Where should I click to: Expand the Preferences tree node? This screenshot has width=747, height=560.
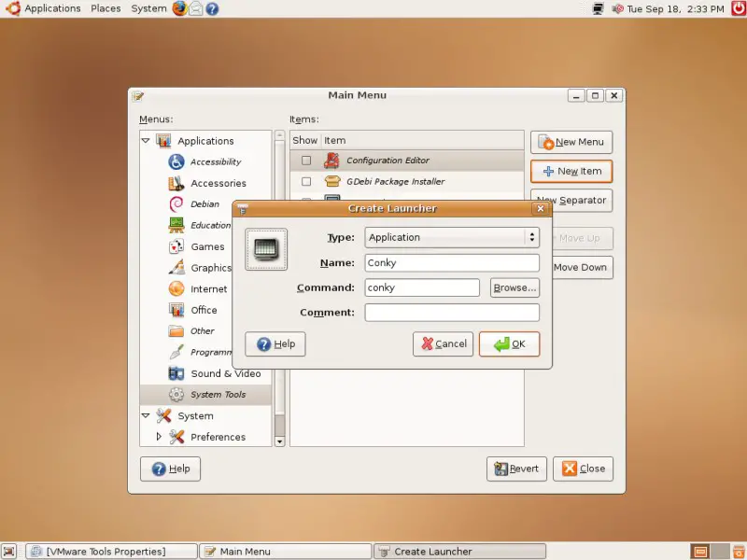click(x=159, y=436)
